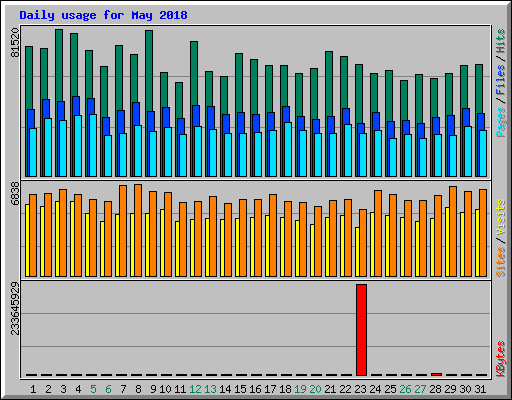Click the cyan pages bar for day 18
512x400 pixels.
288,149
